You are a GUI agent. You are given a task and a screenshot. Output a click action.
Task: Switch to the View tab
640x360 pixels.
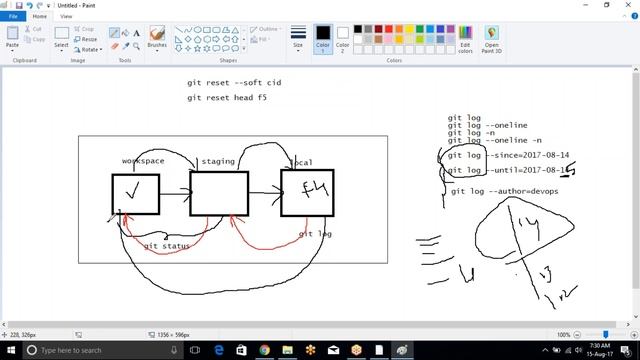66,16
